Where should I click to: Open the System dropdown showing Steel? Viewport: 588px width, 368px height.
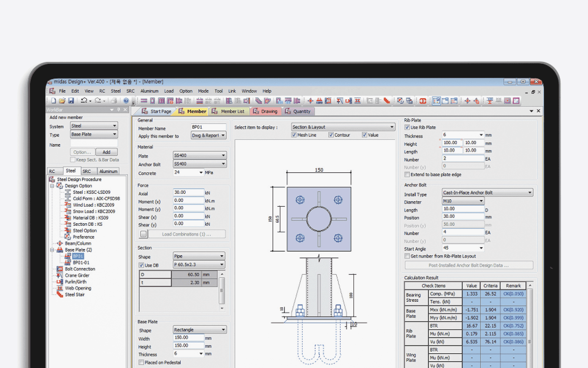pyautogui.click(x=94, y=126)
